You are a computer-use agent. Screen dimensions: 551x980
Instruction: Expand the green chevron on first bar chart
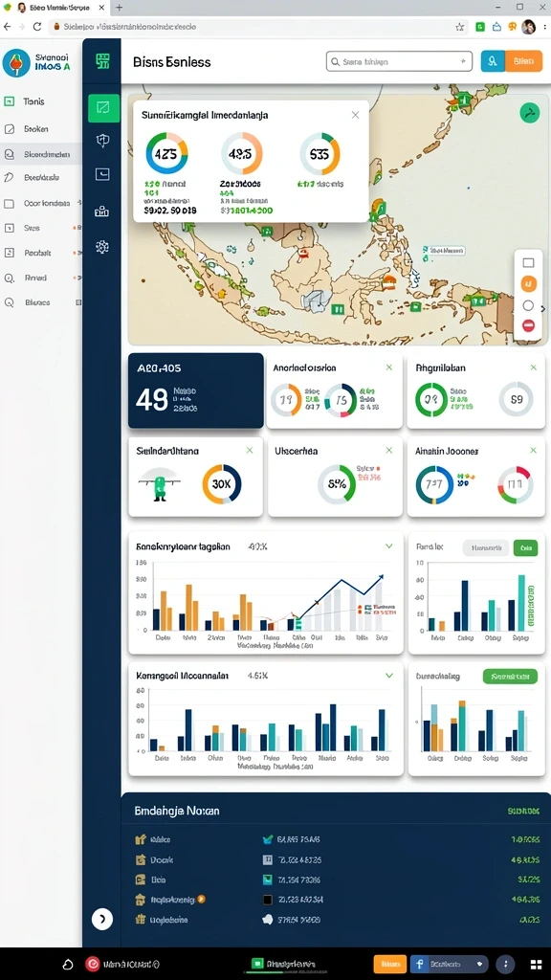389,546
